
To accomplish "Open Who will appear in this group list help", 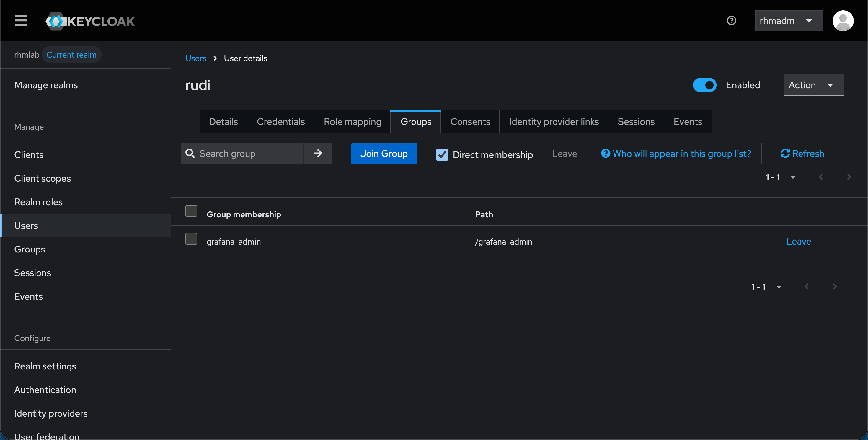I will click(x=676, y=154).
